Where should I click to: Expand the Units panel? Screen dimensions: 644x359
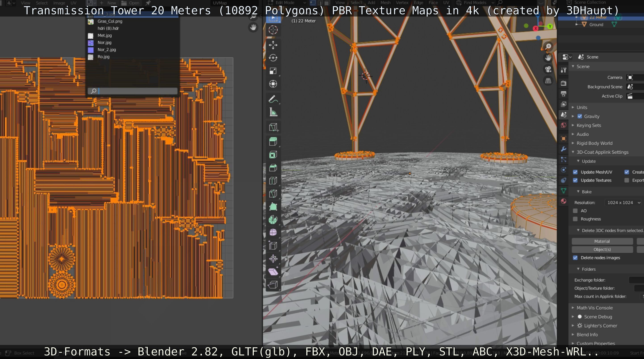pos(582,107)
